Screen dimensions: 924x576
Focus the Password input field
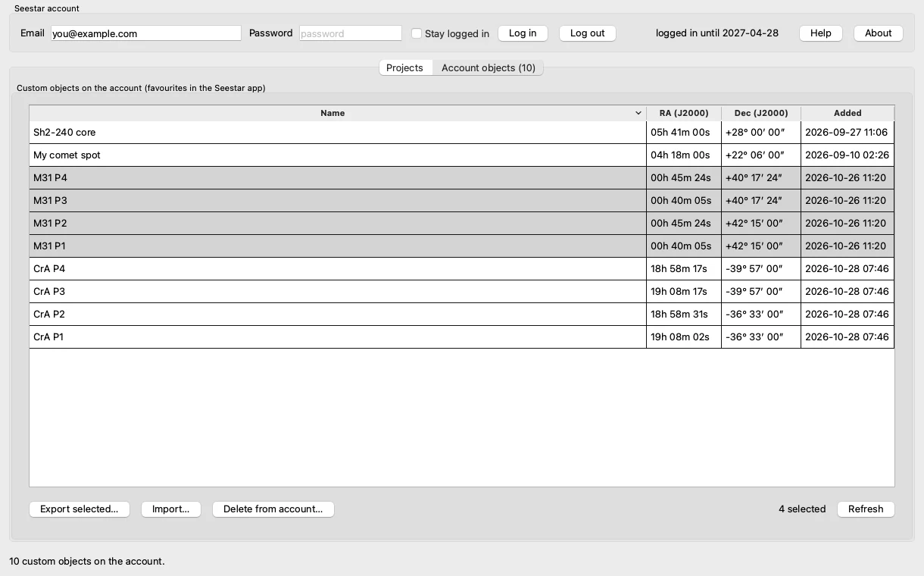tap(351, 33)
